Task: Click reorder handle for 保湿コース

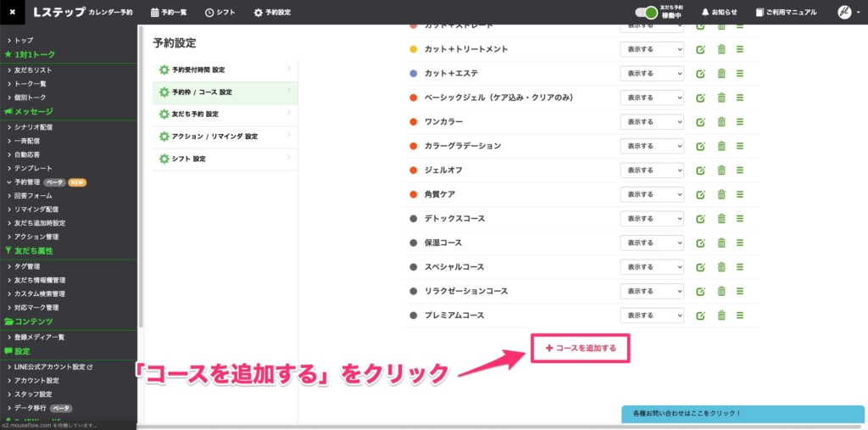Action: coord(740,243)
